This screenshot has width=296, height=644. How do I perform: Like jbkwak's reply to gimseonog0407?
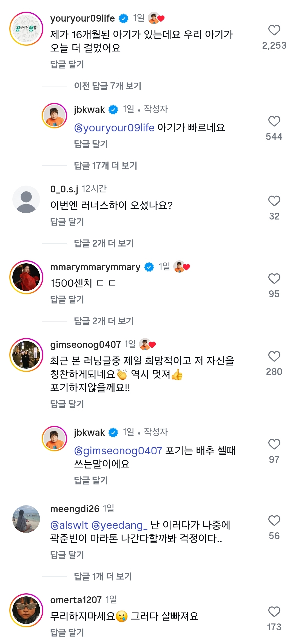click(274, 444)
